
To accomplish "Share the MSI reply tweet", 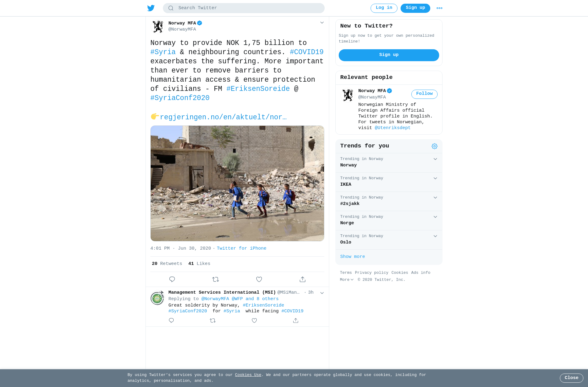I will point(296,320).
